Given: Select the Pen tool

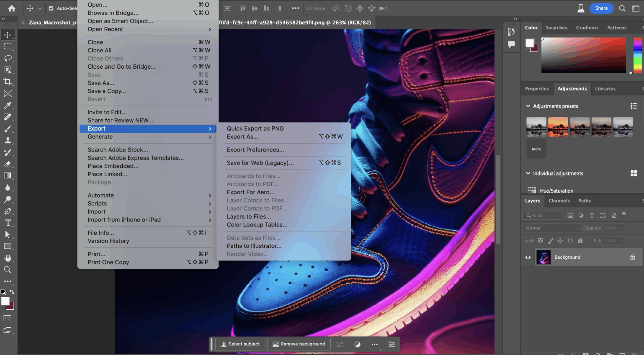Looking at the screenshot, I should tap(8, 211).
